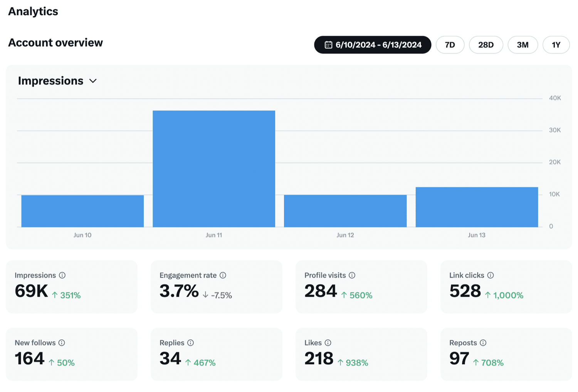Click the Account overview heading
The width and height of the screenshot is (578, 392).
click(55, 43)
